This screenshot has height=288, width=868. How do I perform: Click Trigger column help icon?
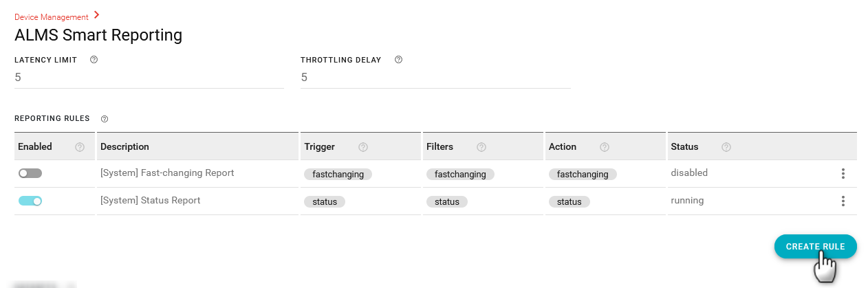[x=363, y=147]
